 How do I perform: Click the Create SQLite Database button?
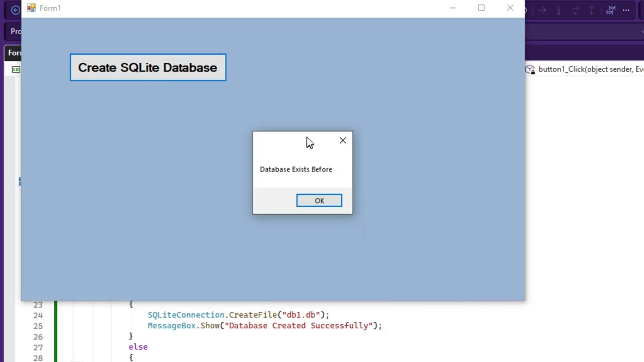click(x=148, y=67)
